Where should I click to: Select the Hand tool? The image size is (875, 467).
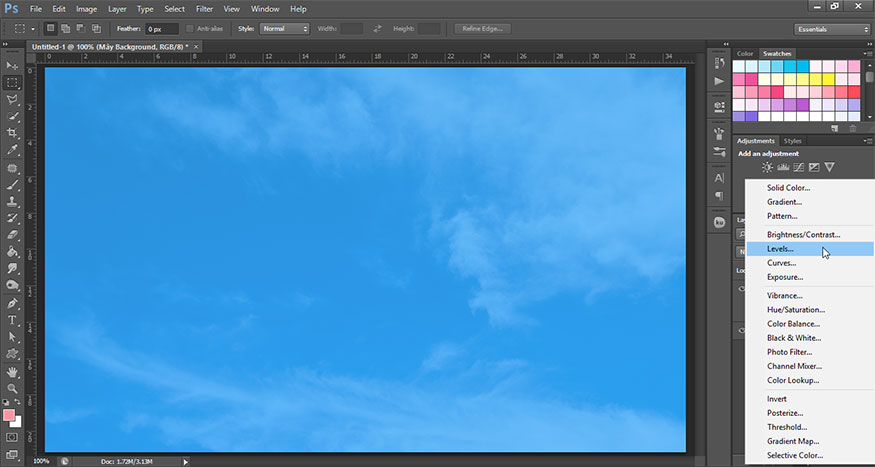click(12, 372)
